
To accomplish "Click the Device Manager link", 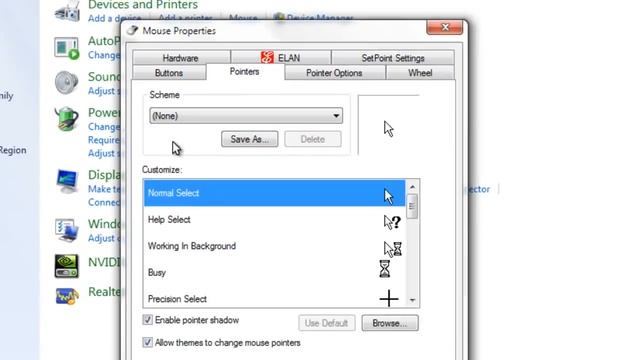I will 320,18.
